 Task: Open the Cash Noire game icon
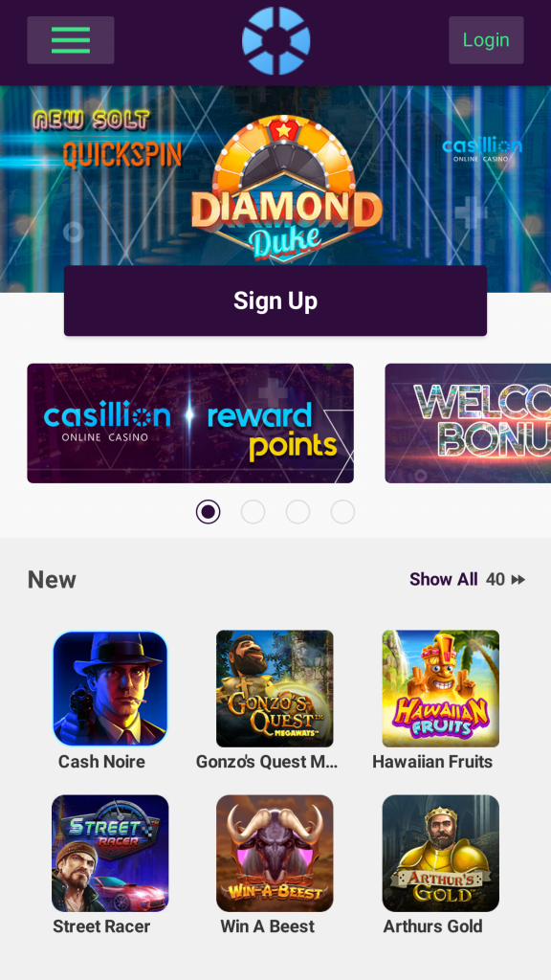[110, 688]
